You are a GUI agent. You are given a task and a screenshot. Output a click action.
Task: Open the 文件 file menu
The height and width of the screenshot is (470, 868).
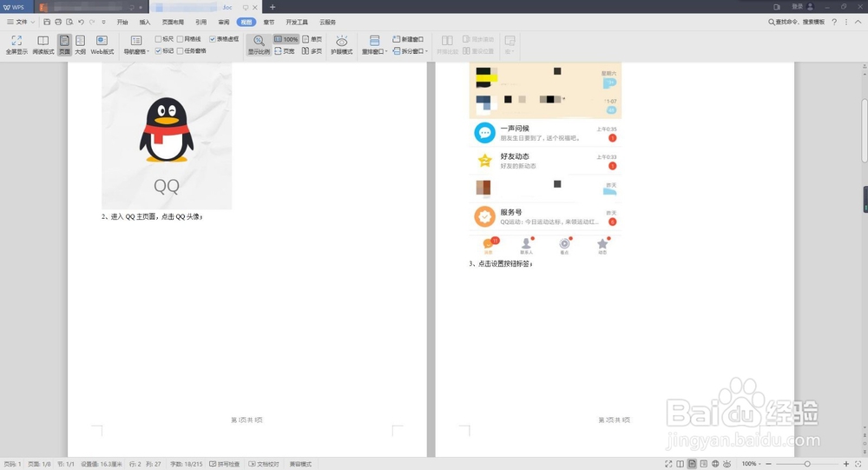17,22
